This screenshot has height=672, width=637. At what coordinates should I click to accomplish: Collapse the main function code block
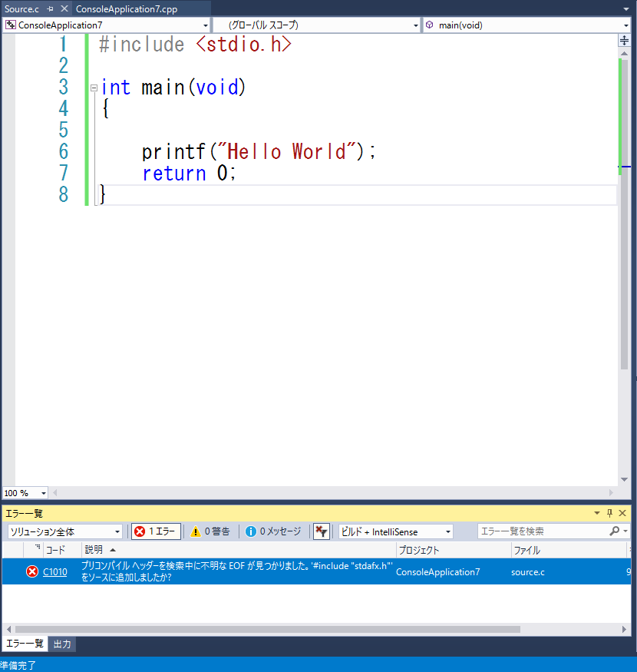(x=94, y=88)
